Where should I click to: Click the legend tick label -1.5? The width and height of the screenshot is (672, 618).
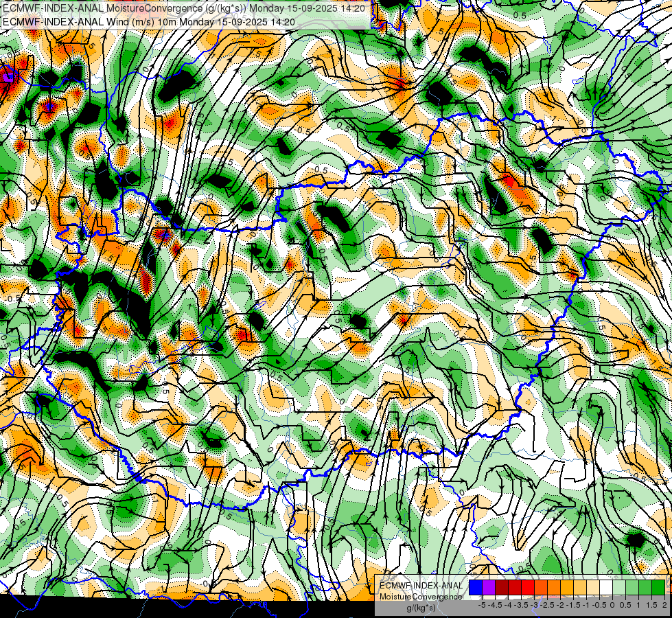[x=574, y=605]
